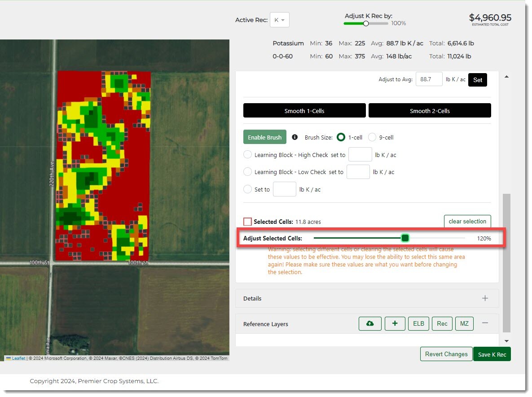Click the Adjust to Avg input field

click(429, 79)
